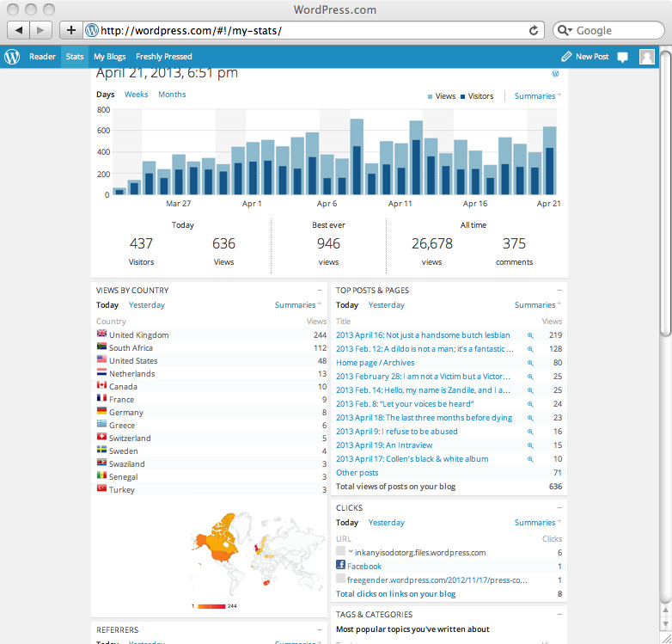Expand the inkanyisodotorg.files.wordpress.com URL row
This screenshot has height=644, width=672.
(351, 552)
